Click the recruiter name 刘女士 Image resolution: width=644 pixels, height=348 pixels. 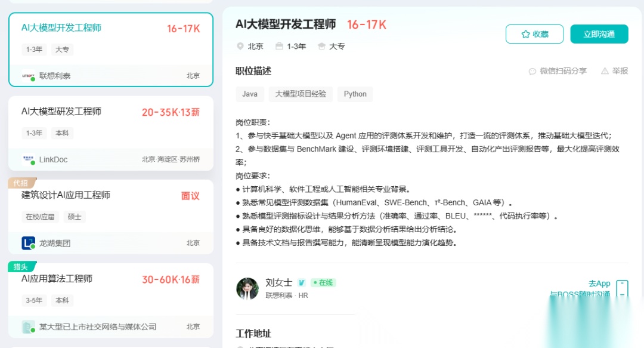(x=278, y=282)
